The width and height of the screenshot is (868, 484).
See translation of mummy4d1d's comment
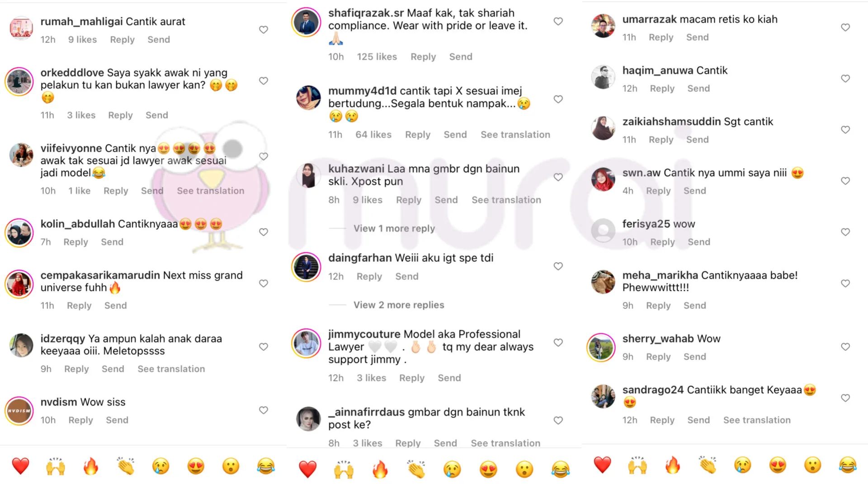(515, 135)
